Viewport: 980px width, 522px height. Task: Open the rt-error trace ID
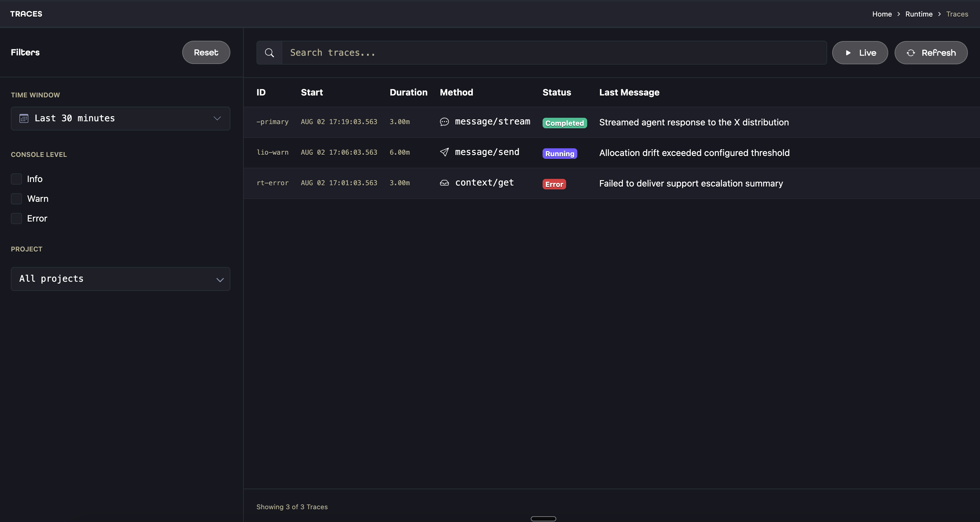point(272,183)
